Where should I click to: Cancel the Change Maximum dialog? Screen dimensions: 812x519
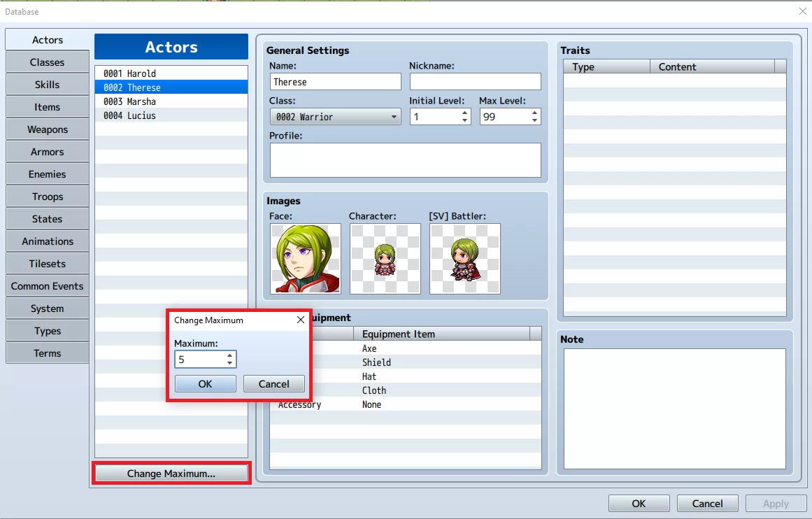(x=274, y=384)
